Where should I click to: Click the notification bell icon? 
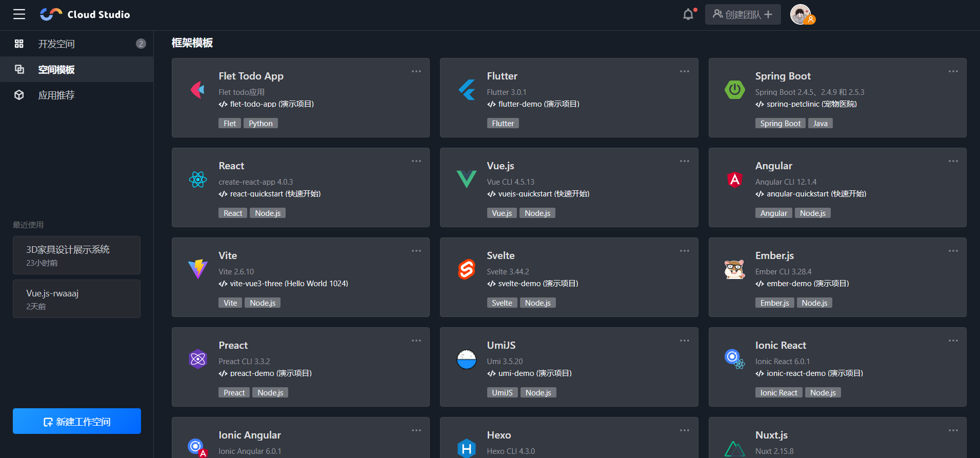pos(688,14)
